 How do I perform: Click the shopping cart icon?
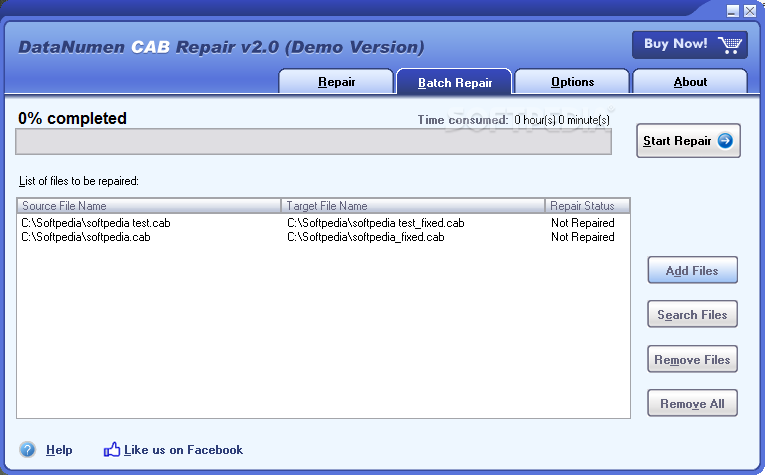point(729,45)
